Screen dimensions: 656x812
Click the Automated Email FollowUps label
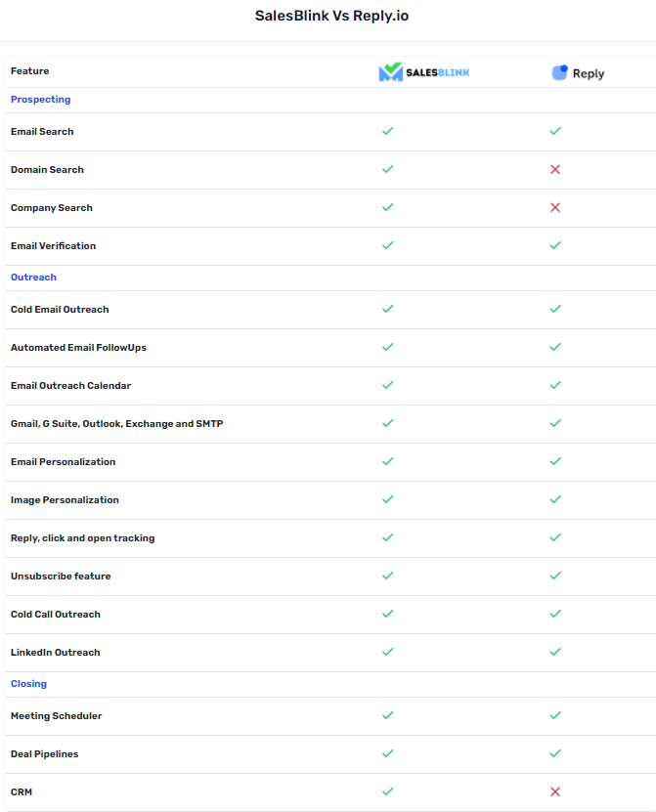(x=78, y=348)
